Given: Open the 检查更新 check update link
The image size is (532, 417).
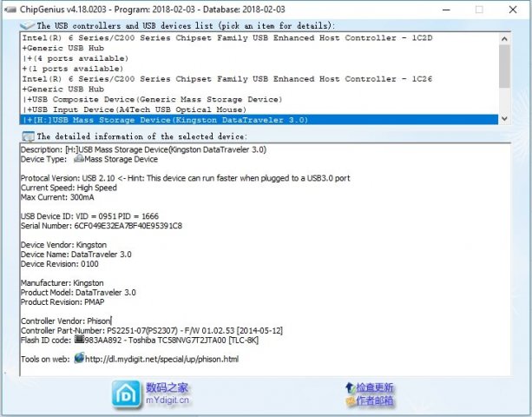Looking at the screenshot, I should 375,387.
